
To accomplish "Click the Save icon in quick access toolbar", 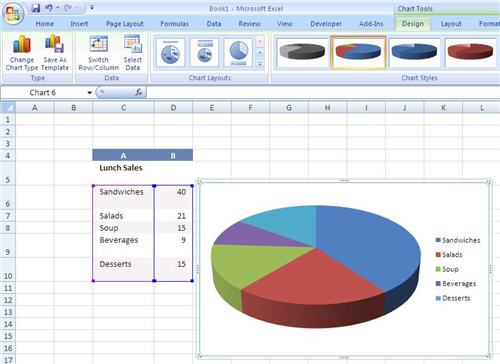I will (x=36, y=8).
